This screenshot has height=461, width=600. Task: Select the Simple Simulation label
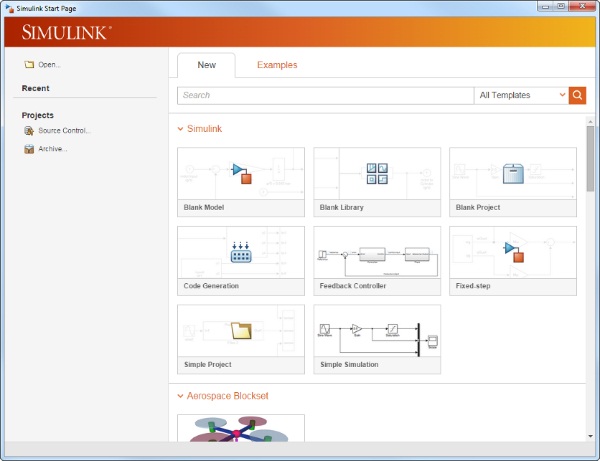(x=349, y=365)
